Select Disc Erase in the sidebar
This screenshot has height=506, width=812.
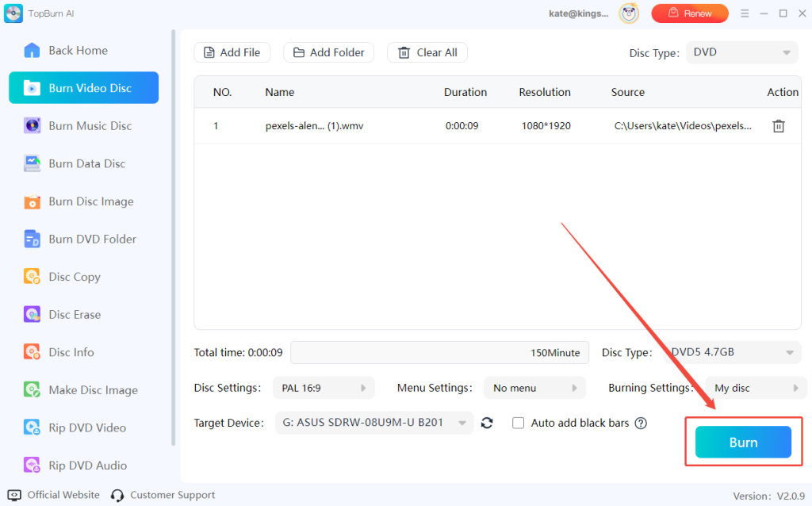pos(74,315)
